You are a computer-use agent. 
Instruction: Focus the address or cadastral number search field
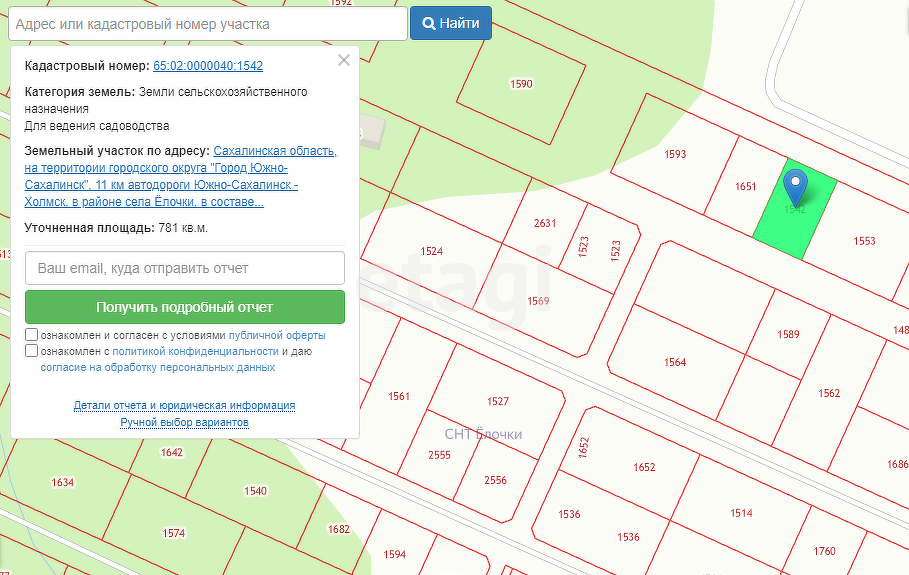207,23
